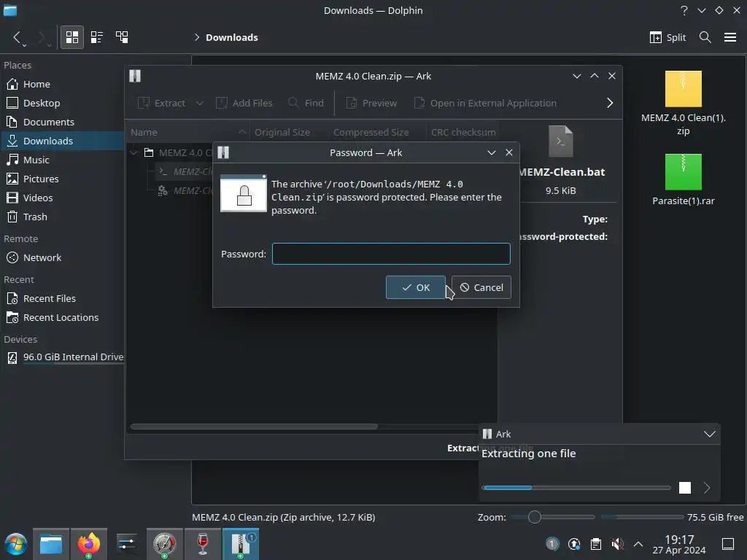Open Recent Locations in sidebar

(x=62, y=318)
